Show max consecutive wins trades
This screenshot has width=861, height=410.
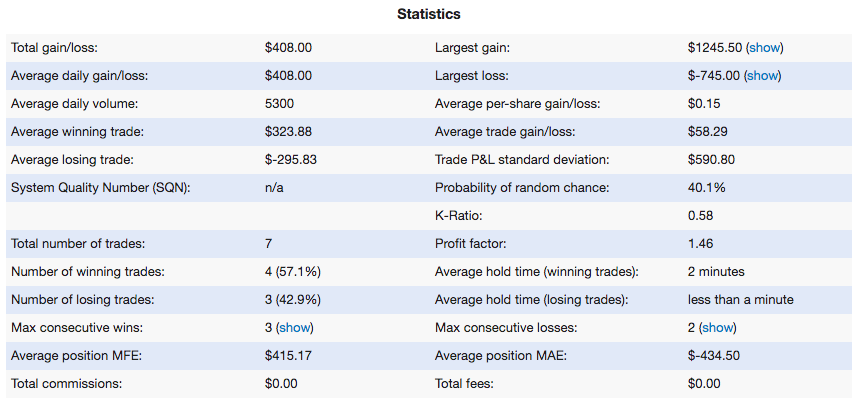pos(295,328)
